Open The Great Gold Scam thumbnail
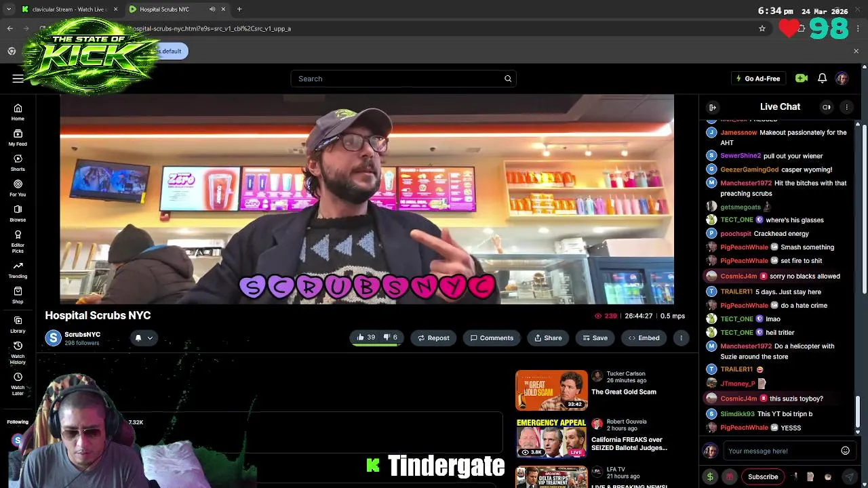Image resolution: width=868 pixels, height=488 pixels. click(x=551, y=390)
